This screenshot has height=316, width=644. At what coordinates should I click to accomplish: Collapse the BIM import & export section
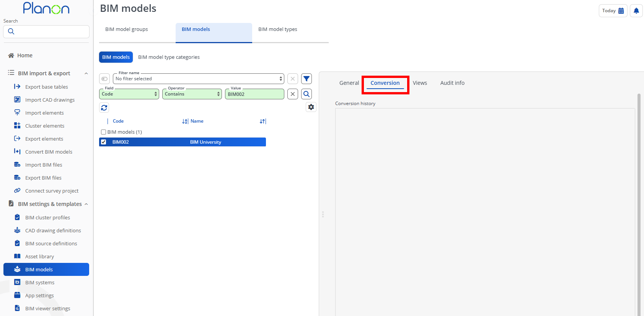(86, 73)
